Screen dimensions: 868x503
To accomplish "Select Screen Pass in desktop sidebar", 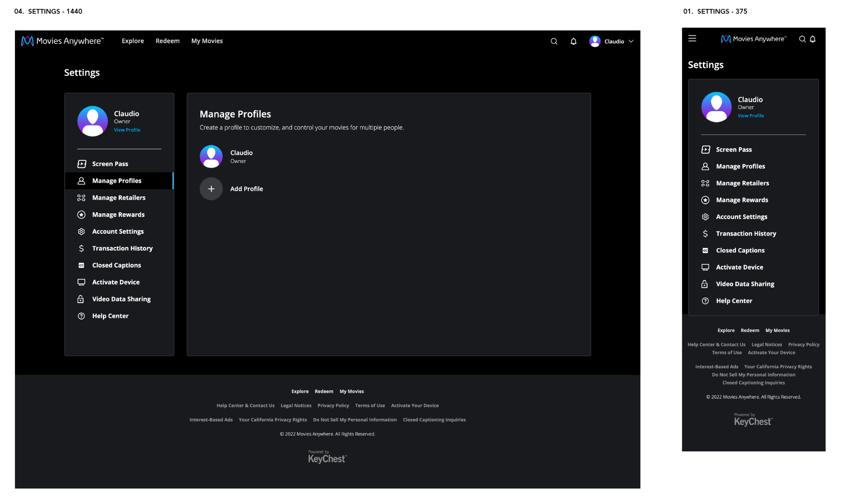I will click(110, 164).
